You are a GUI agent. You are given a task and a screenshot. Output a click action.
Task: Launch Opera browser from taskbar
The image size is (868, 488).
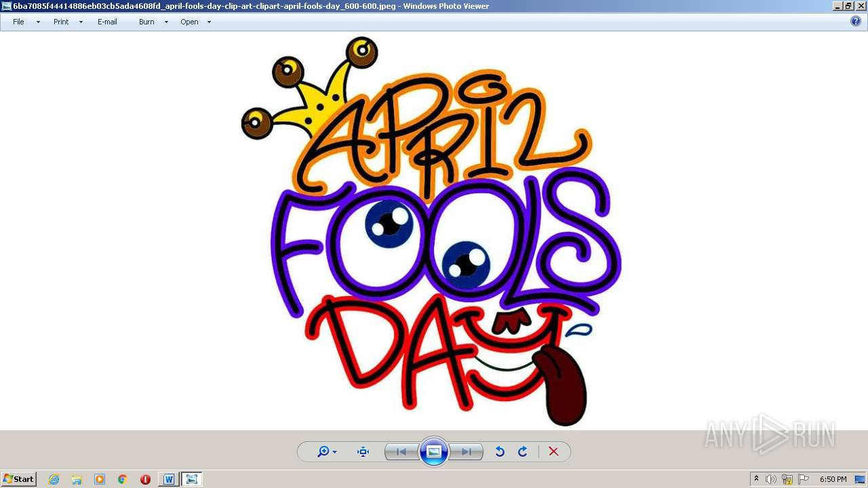tap(145, 479)
